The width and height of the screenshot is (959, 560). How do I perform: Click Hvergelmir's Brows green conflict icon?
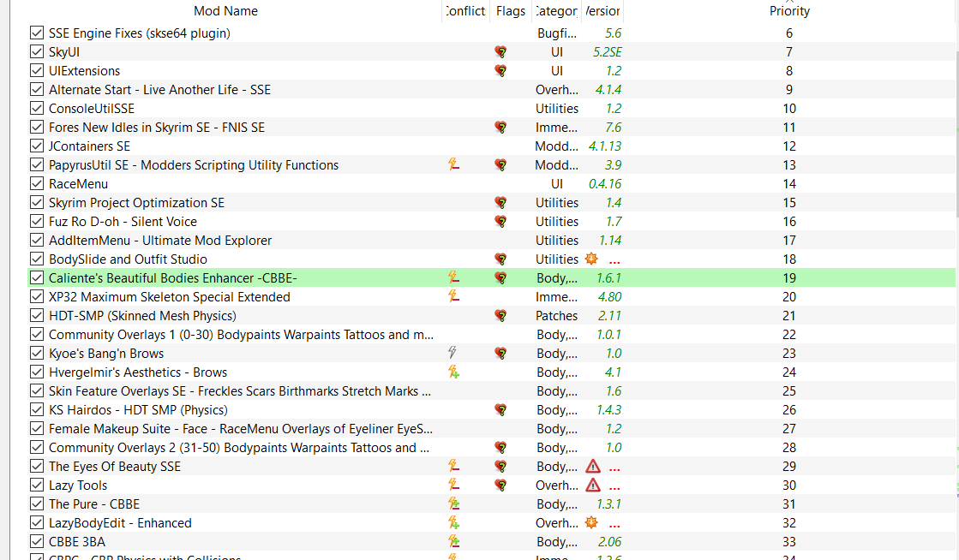453,372
